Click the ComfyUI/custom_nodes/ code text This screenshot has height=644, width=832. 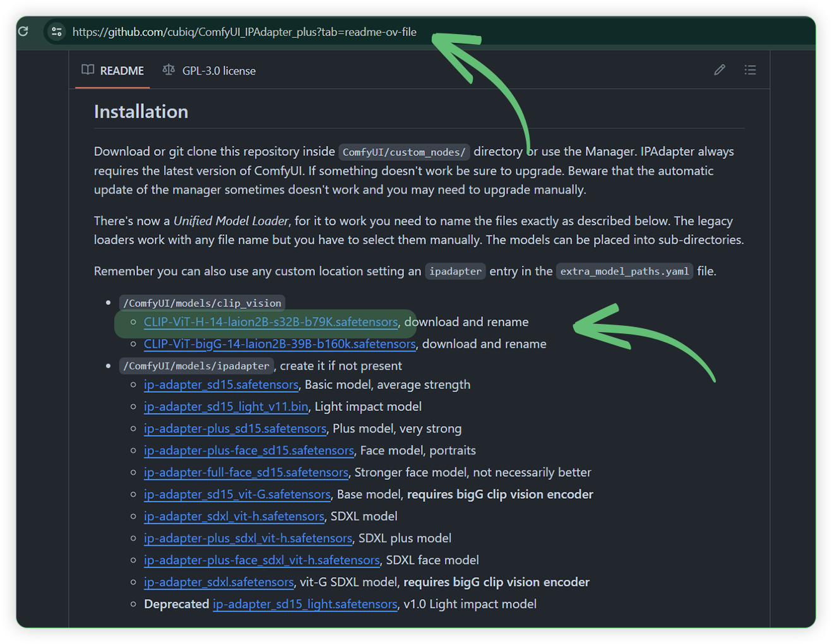[404, 152]
